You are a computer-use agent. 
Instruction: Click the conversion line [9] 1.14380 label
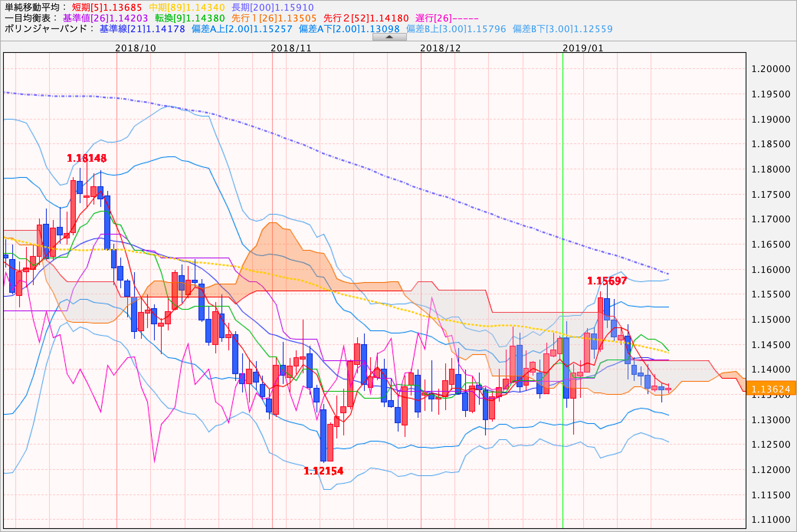click(x=190, y=18)
